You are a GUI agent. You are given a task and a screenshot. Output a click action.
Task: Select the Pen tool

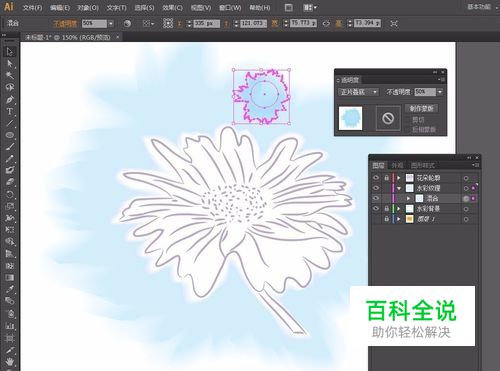[9, 99]
